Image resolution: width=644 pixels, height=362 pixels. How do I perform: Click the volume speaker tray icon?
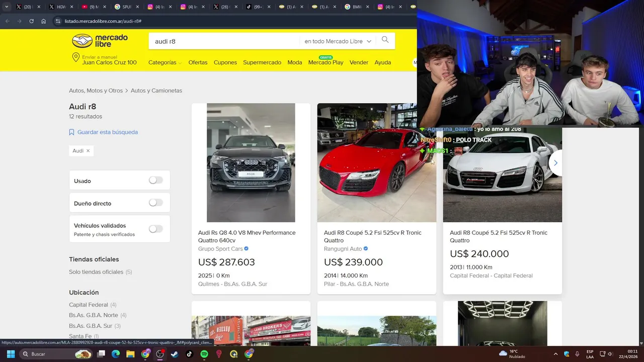[x=610, y=354]
